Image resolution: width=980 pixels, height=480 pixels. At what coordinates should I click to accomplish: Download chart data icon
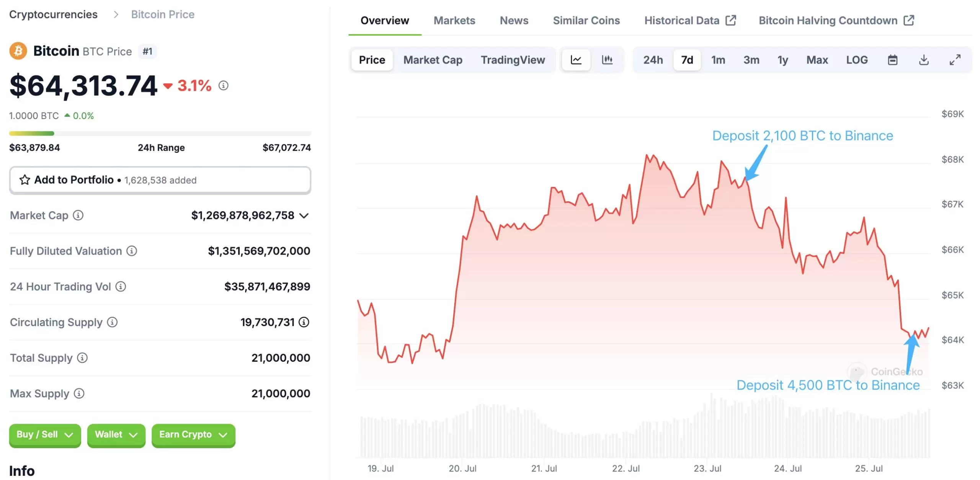(x=924, y=60)
